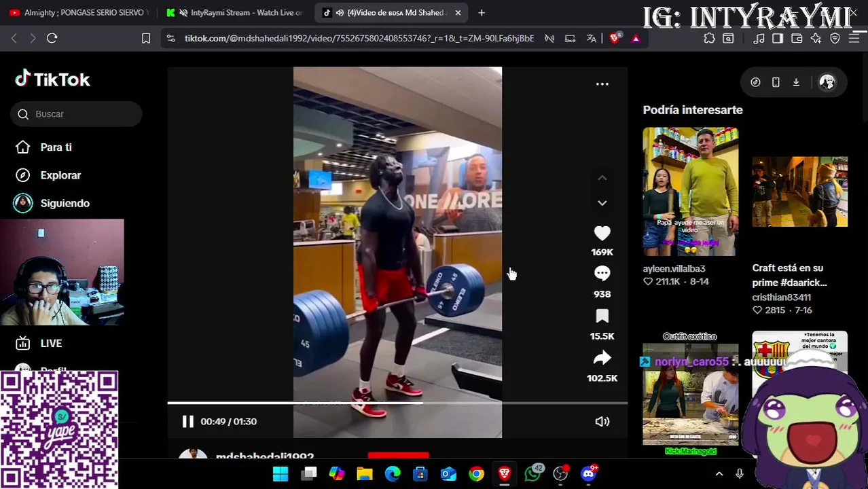This screenshot has height=489, width=868.
Task: Open mdshahedali1992 author profile
Action: (x=264, y=456)
